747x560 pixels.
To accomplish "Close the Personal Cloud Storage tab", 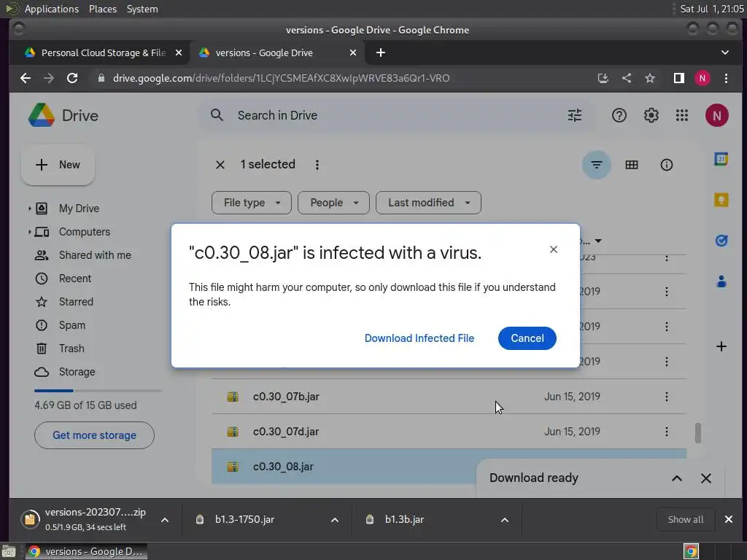I will (179, 52).
